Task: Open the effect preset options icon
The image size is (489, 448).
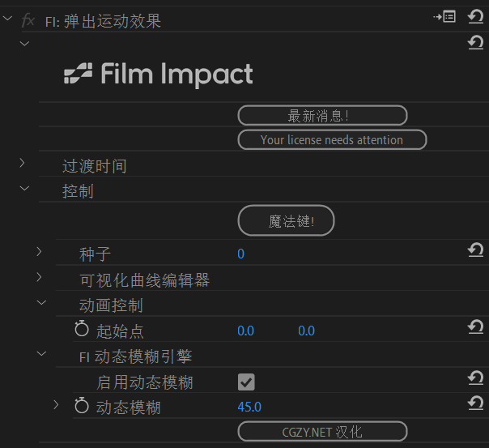Action: pyautogui.click(x=444, y=16)
